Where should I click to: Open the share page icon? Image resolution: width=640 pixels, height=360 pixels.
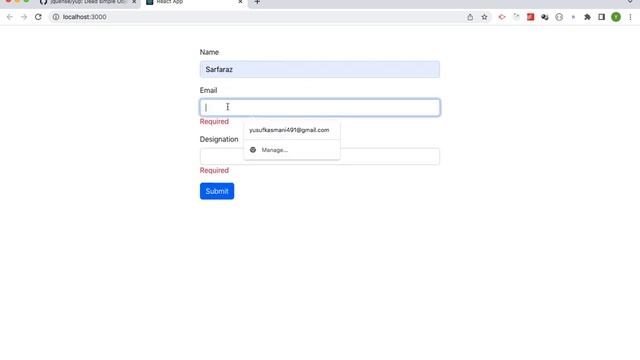[470, 17]
